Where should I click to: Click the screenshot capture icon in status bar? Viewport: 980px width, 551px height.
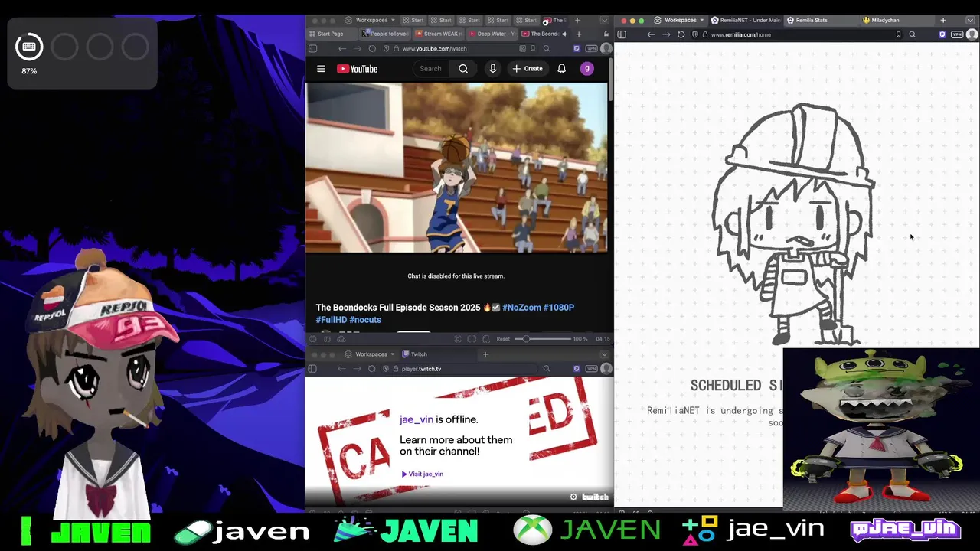[x=458, y=339]
